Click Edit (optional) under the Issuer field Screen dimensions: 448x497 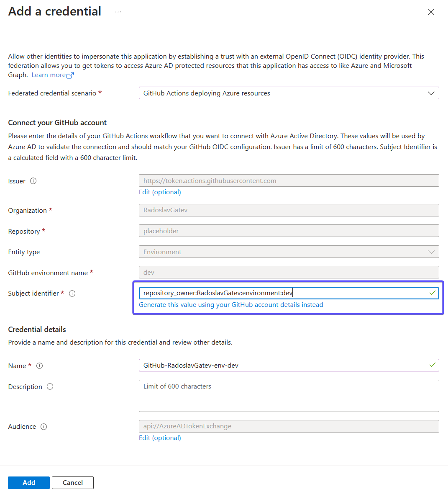pos(160,192)
